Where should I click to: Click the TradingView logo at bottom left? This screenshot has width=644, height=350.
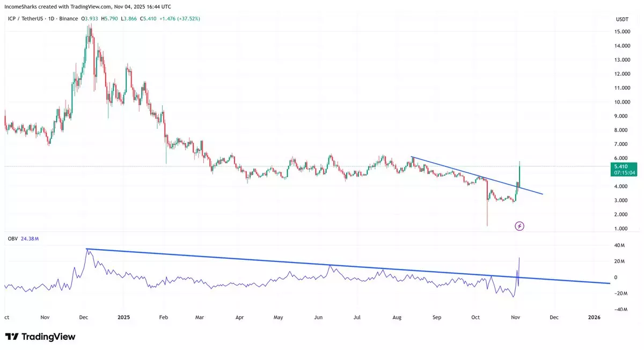40,337
